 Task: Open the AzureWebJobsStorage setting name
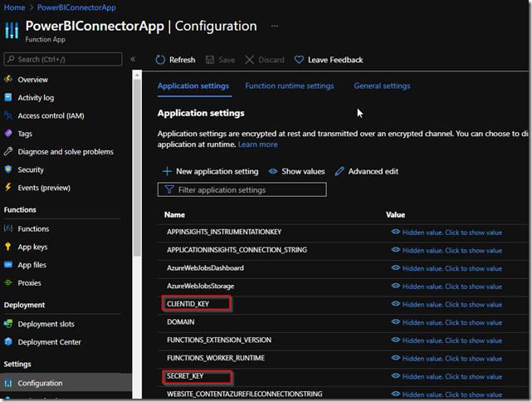coord(200,286)
